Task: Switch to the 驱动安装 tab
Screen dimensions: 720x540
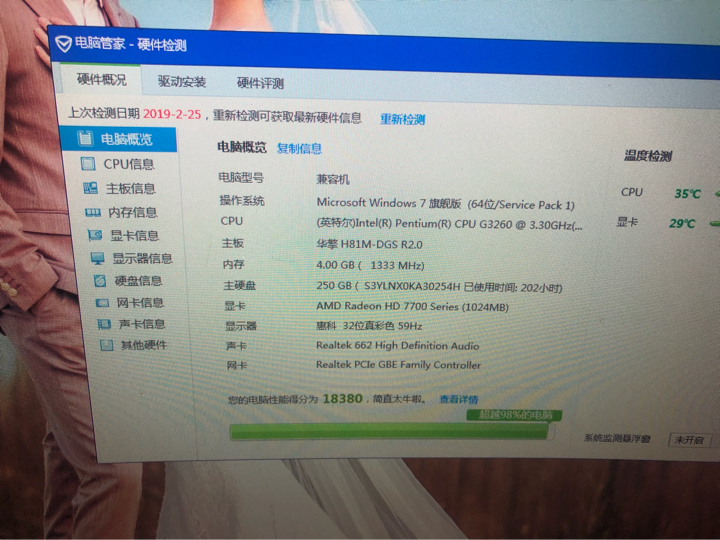Action: click(182, 81)
